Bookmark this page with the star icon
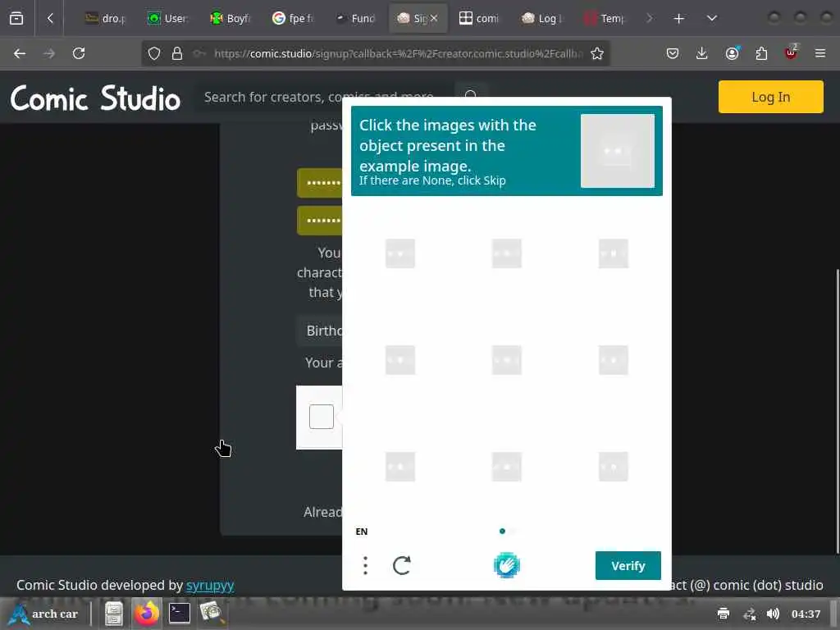 coord(597,53)
